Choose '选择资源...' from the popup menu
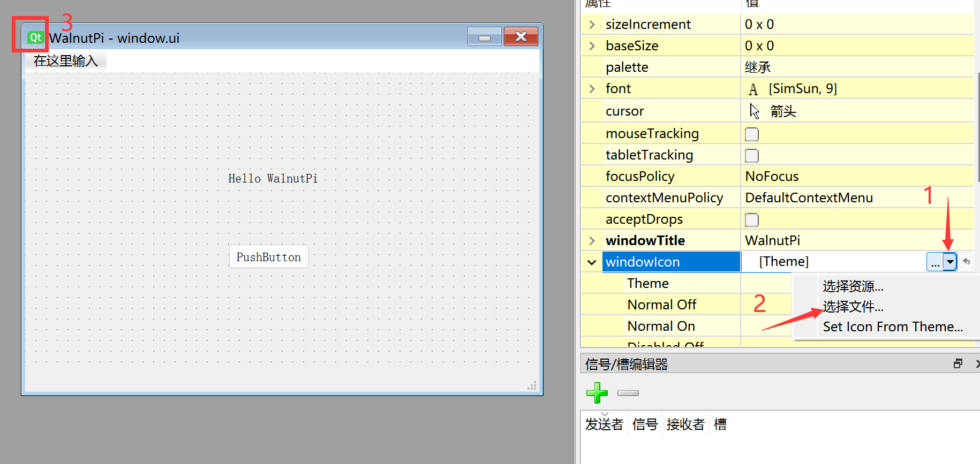The height and width of the screenshot is (464, 980). [x=853, y=286]
